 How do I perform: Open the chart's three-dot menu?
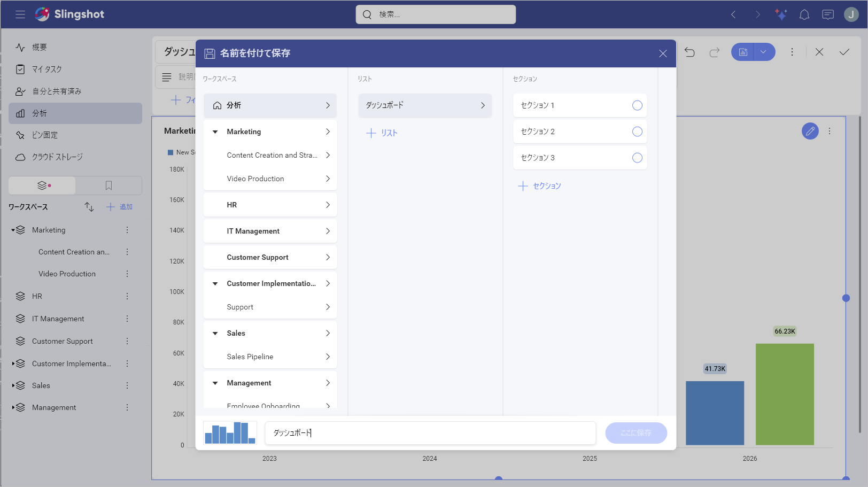[x=830, y=131]
